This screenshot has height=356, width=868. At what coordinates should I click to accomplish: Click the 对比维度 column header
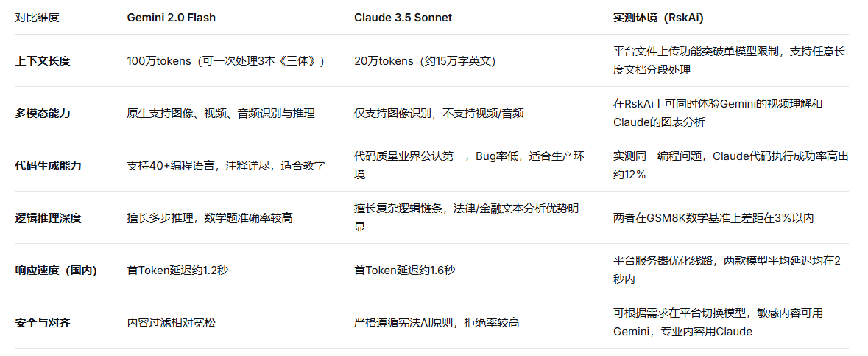[37, 18]
